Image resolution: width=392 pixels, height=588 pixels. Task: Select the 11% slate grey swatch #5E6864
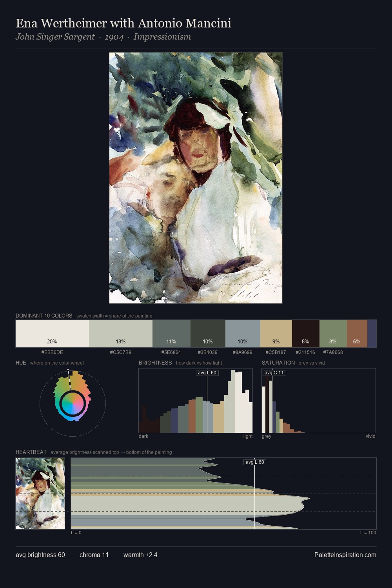coord(171,334)
